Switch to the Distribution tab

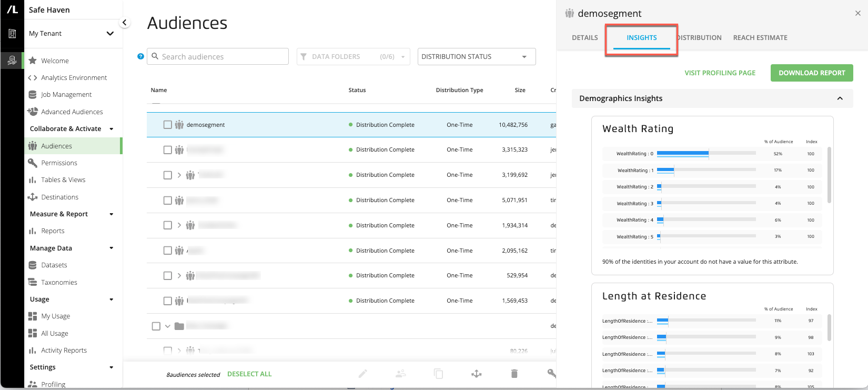click(x=699, y=37)
